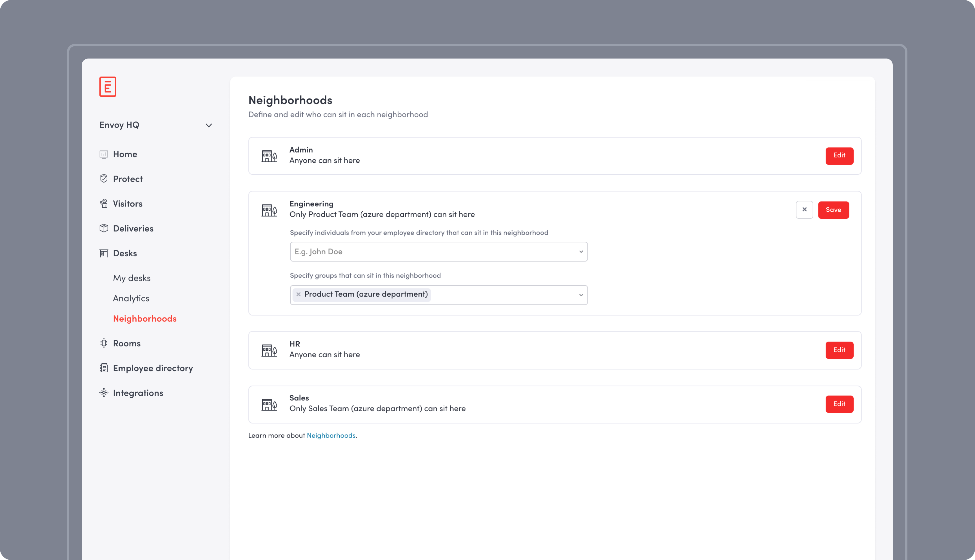This screenshot has width=975, height=560.
Task: Open My desks in the sidebar
Action: [x=132, y=278]
